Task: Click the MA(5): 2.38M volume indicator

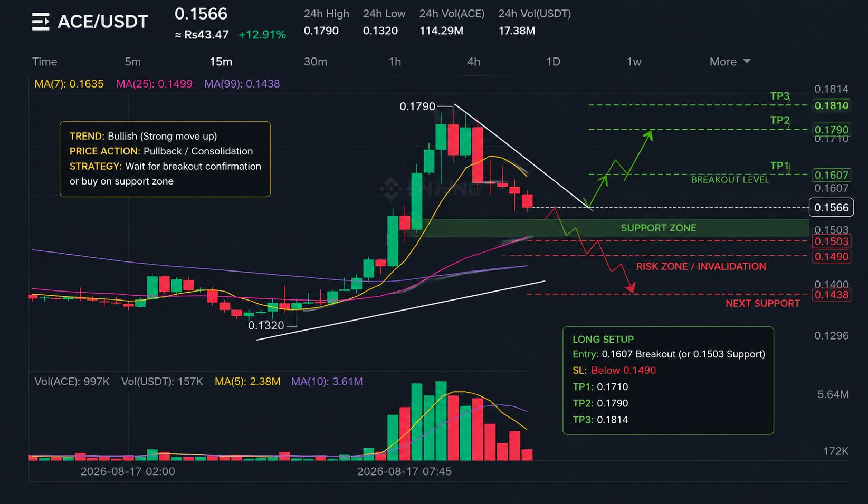Action: pos(247,381)
